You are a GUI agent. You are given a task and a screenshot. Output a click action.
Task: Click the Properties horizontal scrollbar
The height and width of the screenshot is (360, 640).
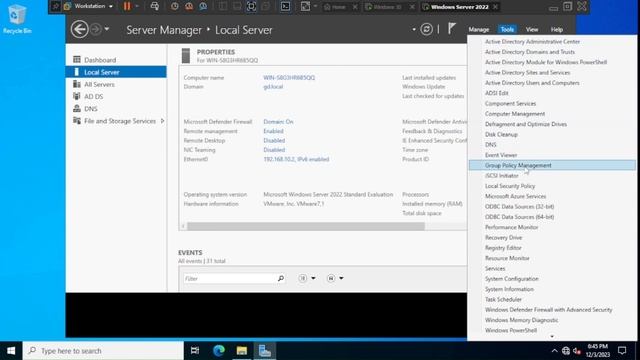point(306,226)
